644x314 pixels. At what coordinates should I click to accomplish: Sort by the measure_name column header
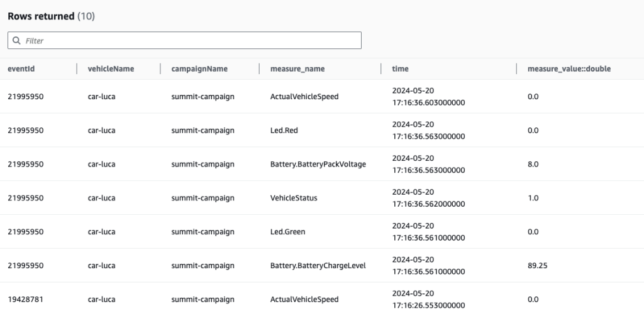(297, 69)
